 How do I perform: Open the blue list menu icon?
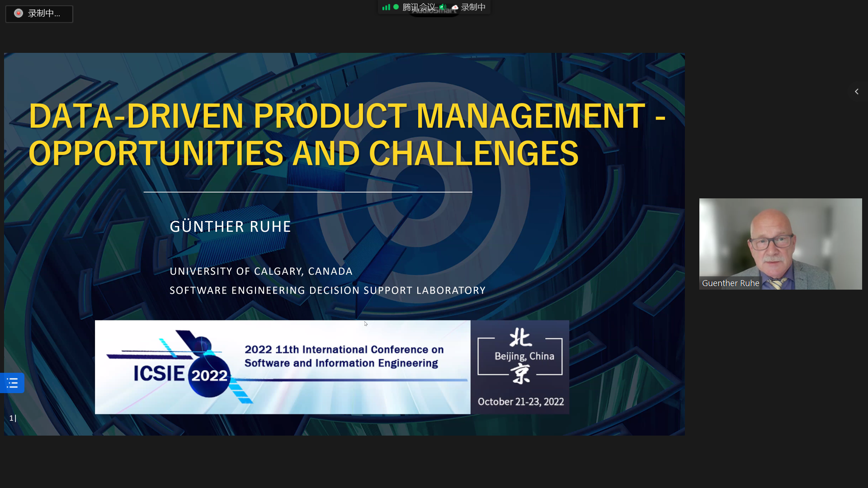pyautogui.click(x=12, y=383)
